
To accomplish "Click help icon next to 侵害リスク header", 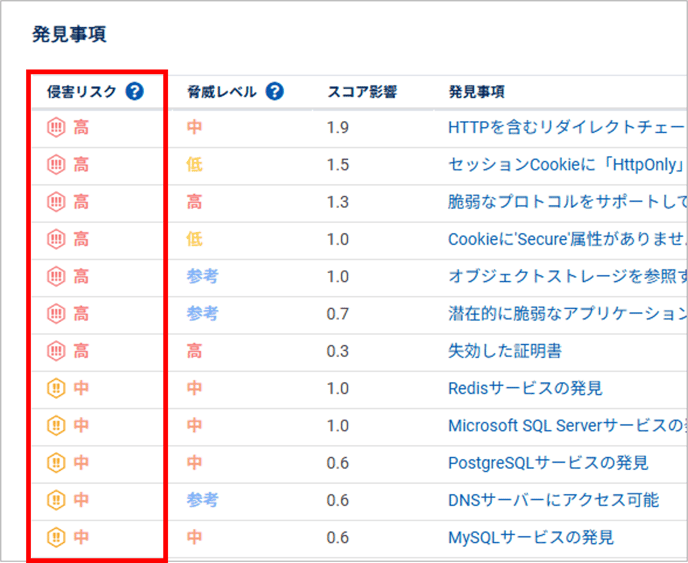I will [135, 92].
